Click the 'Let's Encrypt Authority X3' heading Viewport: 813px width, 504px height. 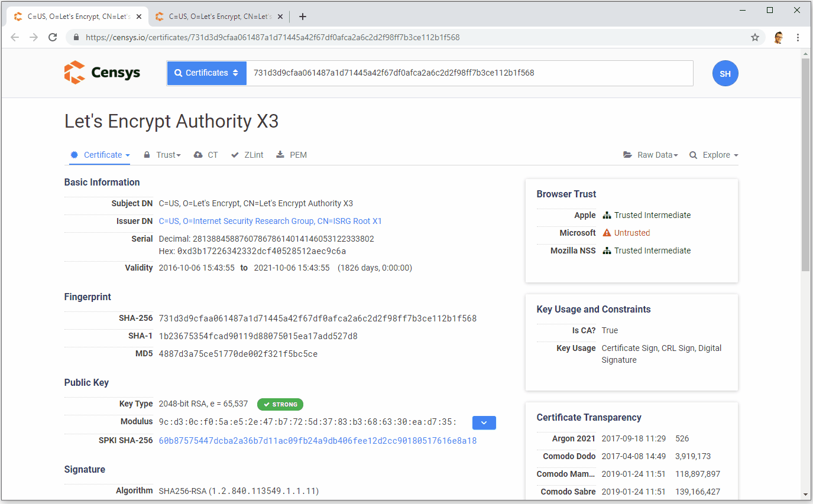171,121
